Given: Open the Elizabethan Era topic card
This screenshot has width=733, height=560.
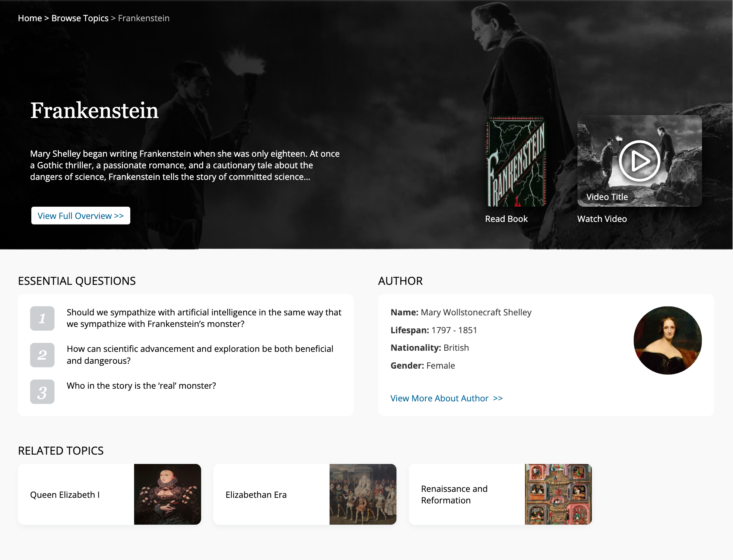Looking at the screenshot, I should (305, 494).
